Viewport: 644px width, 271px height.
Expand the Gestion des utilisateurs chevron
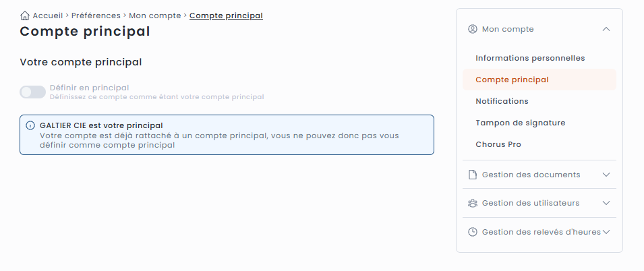606,203
